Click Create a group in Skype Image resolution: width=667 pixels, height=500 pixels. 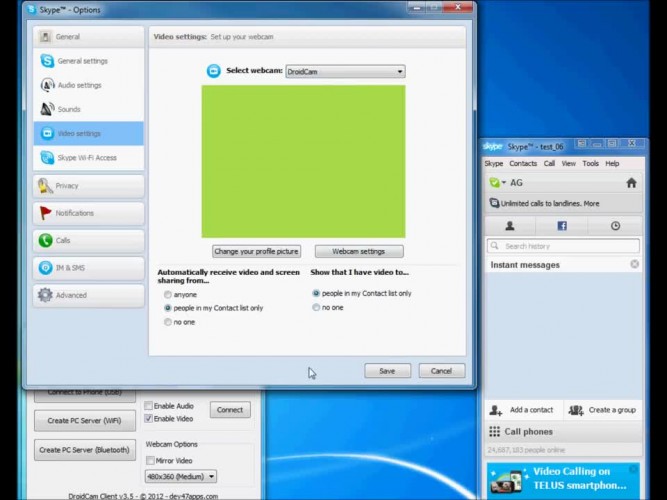click(x=602, y=410)
